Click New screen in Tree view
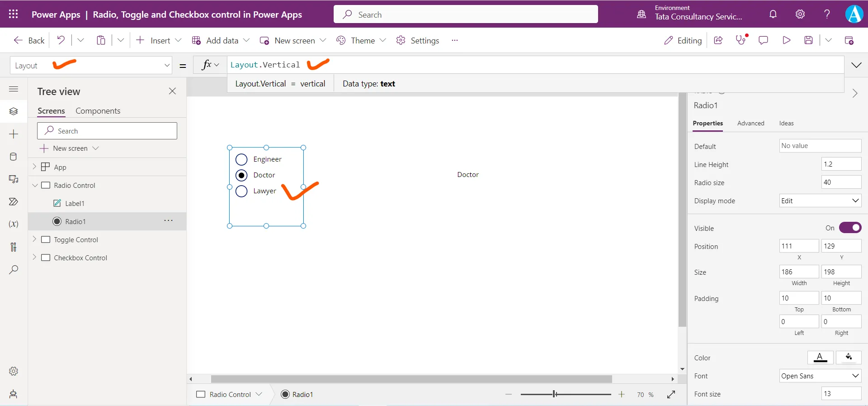868x406 pixels. point(69,148)
